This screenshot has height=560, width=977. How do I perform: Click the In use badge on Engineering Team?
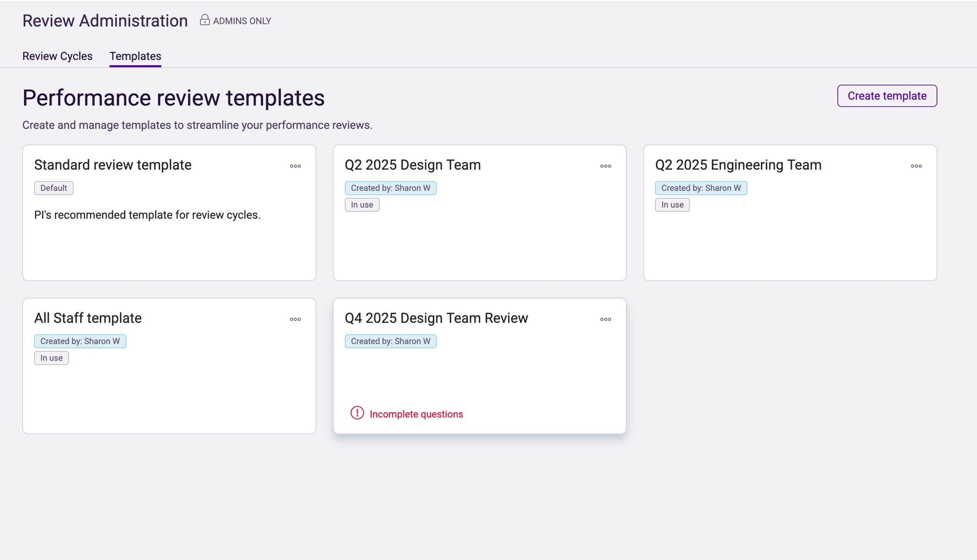[672, 205]
